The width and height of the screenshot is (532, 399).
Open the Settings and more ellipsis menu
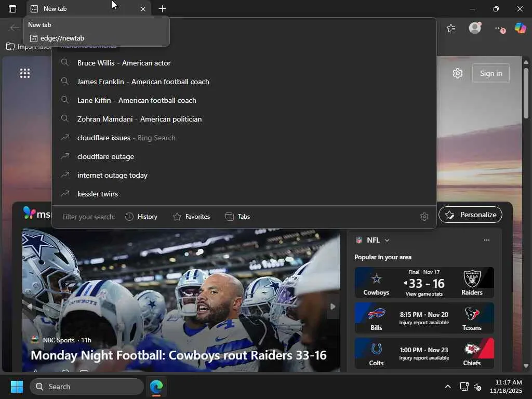498,28
